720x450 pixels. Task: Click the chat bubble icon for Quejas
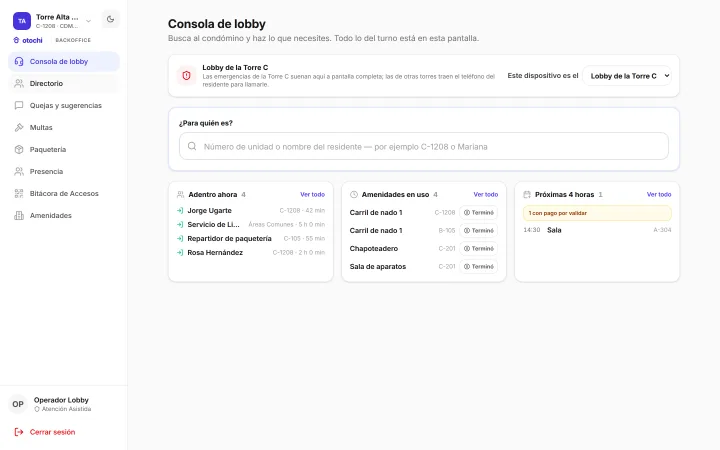click(19, 106)
